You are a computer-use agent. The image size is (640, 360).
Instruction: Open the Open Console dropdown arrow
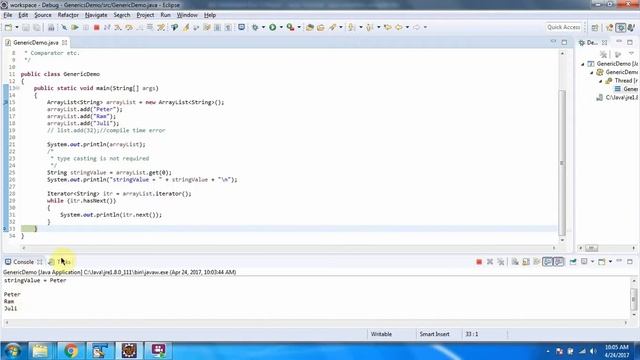610,262
